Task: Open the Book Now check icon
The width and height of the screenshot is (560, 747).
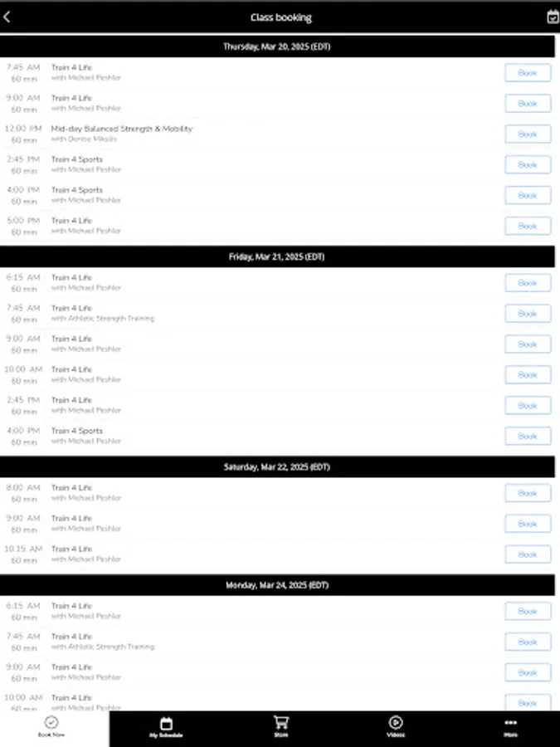Action: (51, 723)
